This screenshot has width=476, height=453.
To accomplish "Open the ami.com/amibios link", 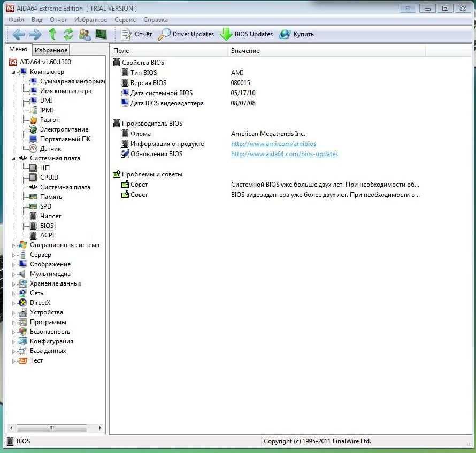I will tap(273, 144).
